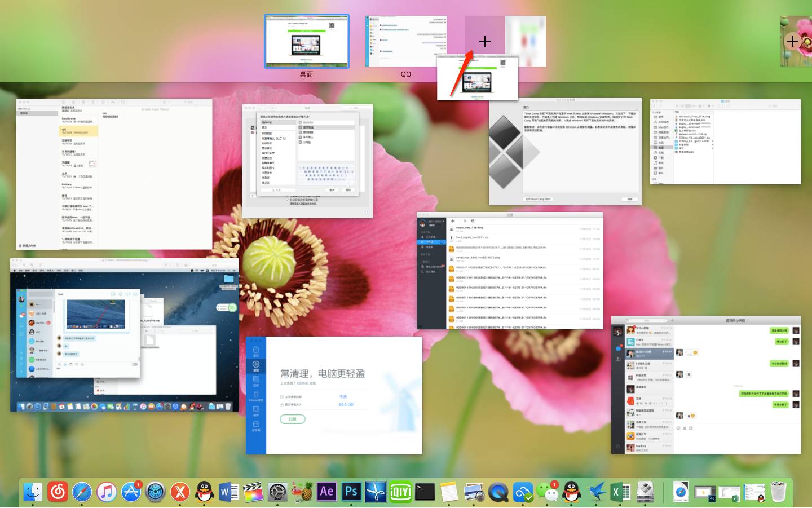The width and height of the screenshot is (812, 508).
Task: Open the Safari compass icon in the dock
Action: tap(82, 492)
